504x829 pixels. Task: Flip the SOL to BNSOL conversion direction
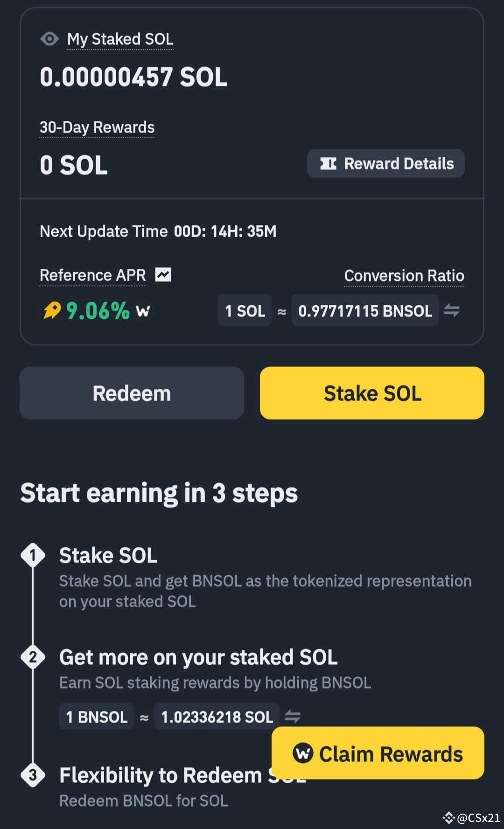click(452, 310)
